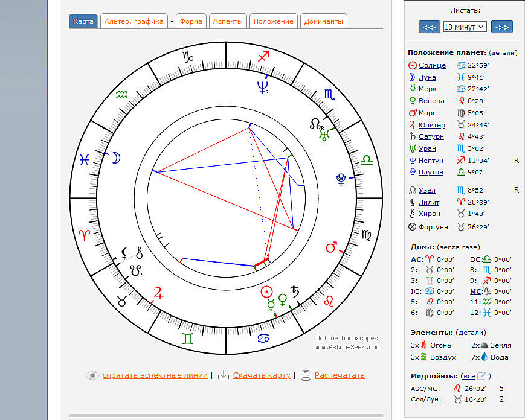Click the Скачать карту link
Screen dimensions: 531x420
pos(262,375)
